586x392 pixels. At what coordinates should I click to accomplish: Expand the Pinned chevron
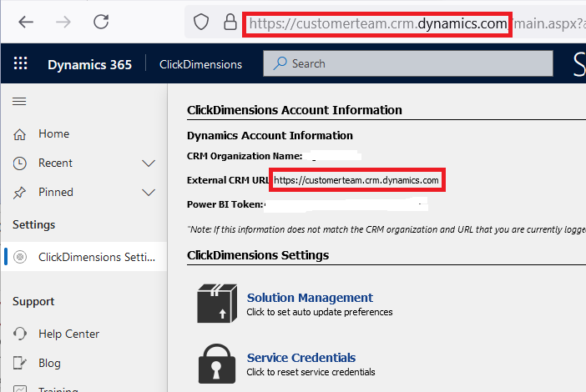click(149, 193)
